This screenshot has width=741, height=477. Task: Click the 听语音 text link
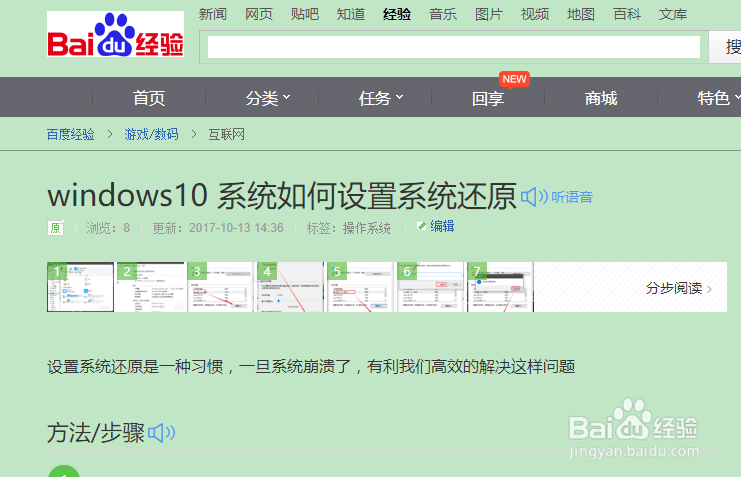572,197
